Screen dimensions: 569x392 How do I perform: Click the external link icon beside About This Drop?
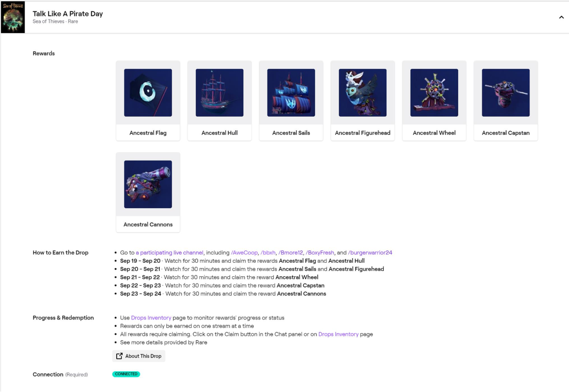(x=119, y=356)
